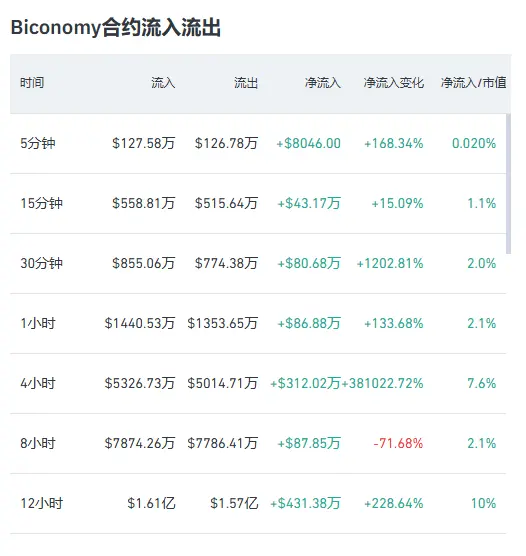Click the 10% net inflow ratio

tap(483, 503)
